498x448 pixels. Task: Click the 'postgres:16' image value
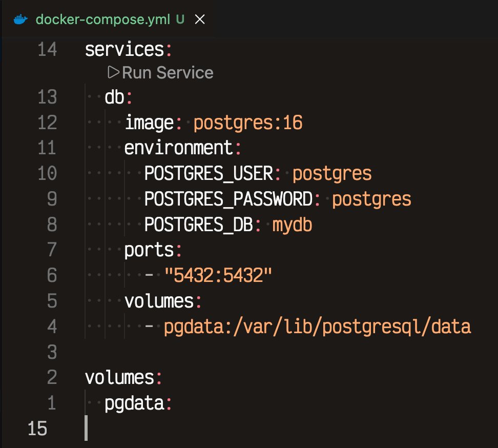click(x=248, y=123)
